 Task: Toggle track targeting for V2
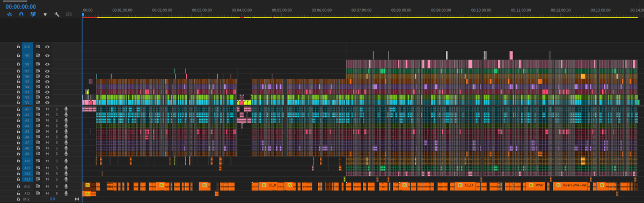click(27, 97)
